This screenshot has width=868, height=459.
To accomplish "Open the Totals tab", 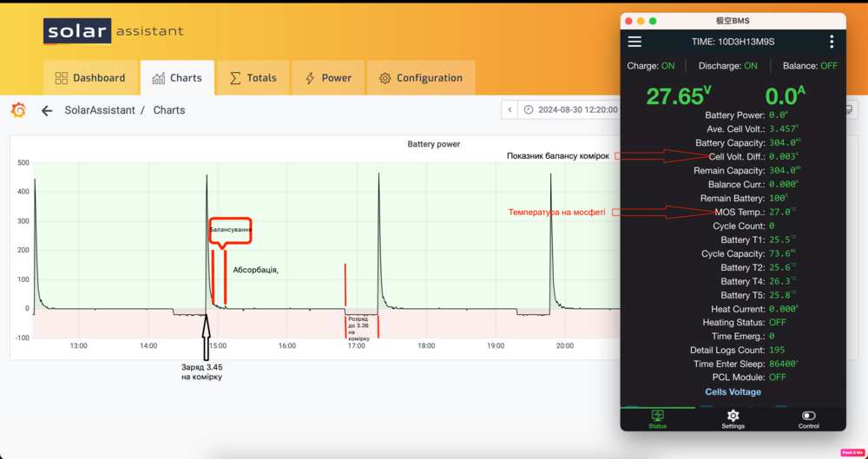I will [x=253, y=78].
